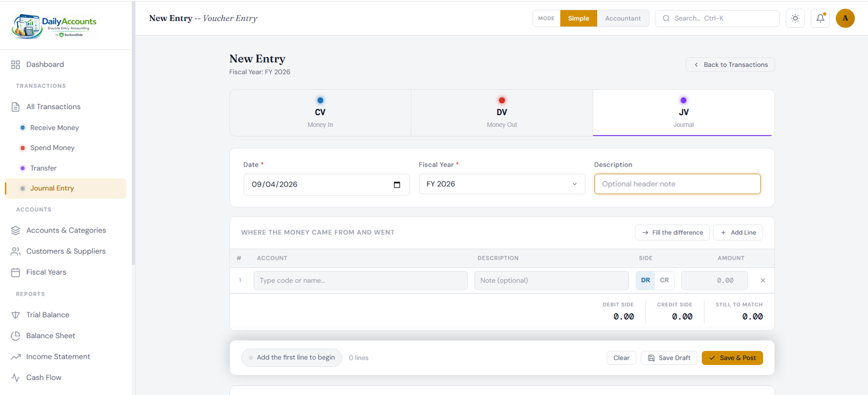Viewport: 868px width, 395px height.
Task: Switch mode to Accountant
Action: click(623, 18)
